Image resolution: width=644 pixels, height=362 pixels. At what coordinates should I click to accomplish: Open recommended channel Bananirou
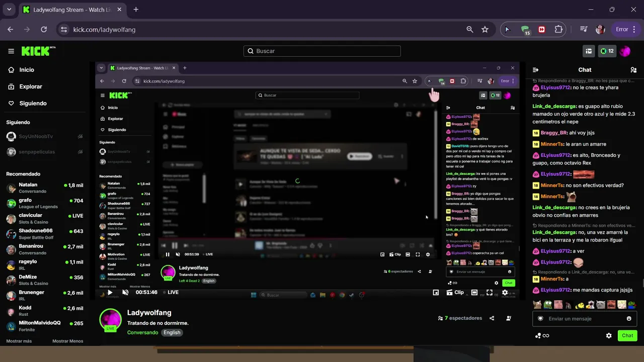(44, 249)
